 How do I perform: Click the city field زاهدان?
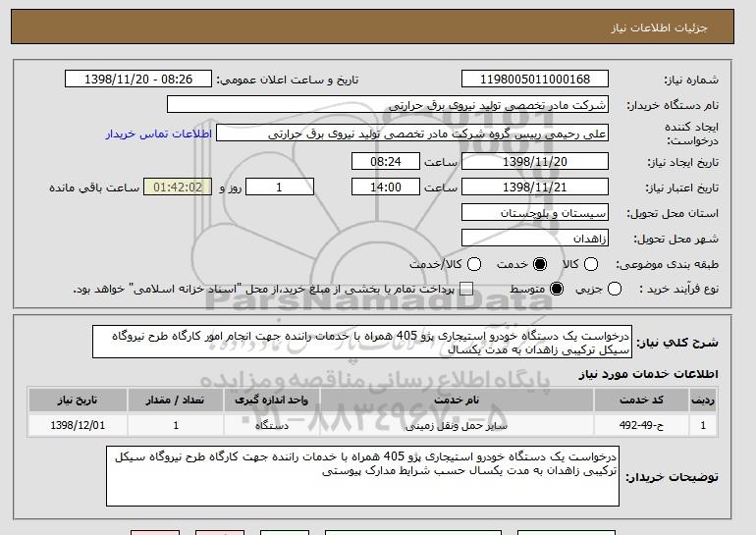(535, 239)
